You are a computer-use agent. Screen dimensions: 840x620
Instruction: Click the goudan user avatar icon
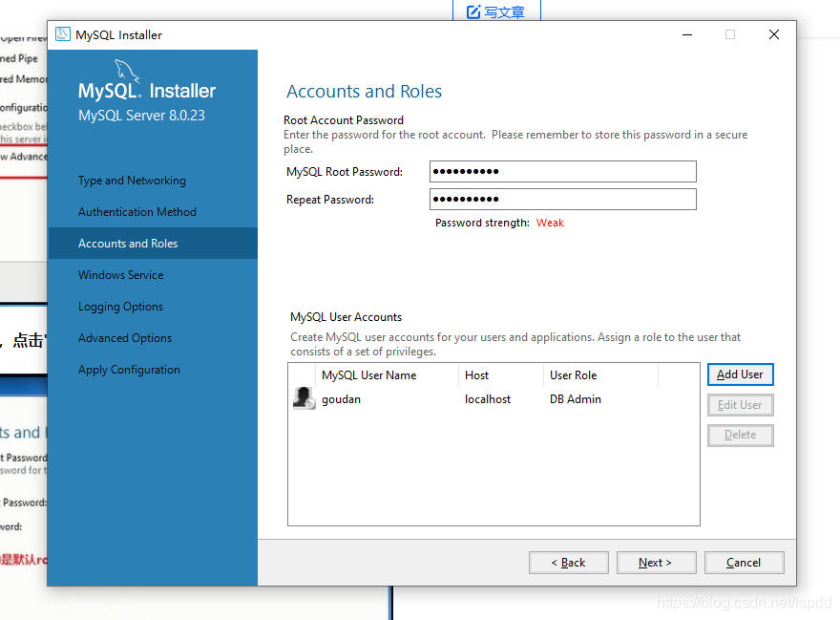coord(304,398)
